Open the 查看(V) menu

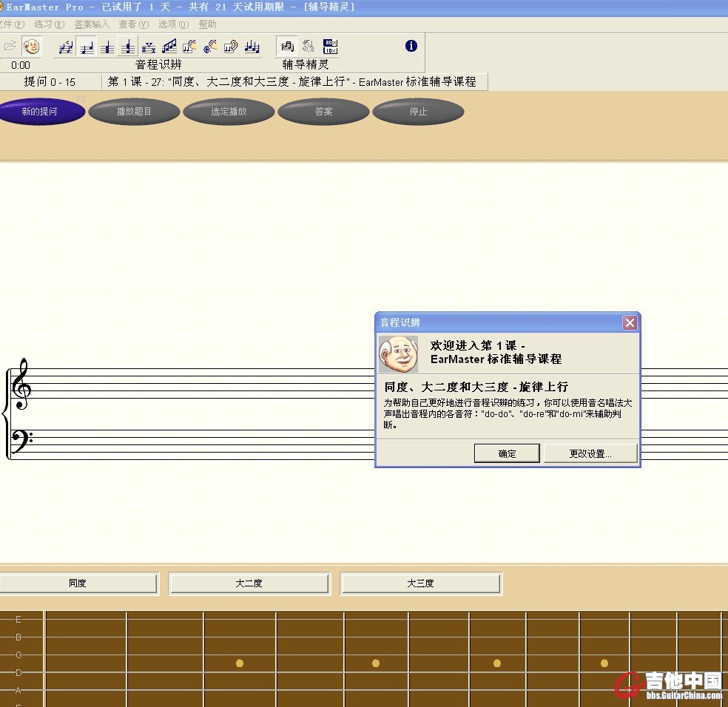(134, 24)
